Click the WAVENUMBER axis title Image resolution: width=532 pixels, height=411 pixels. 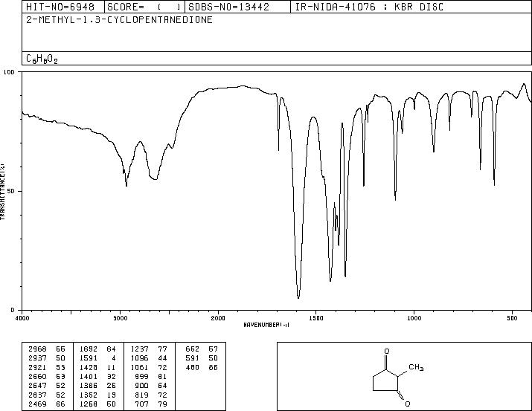266,325
